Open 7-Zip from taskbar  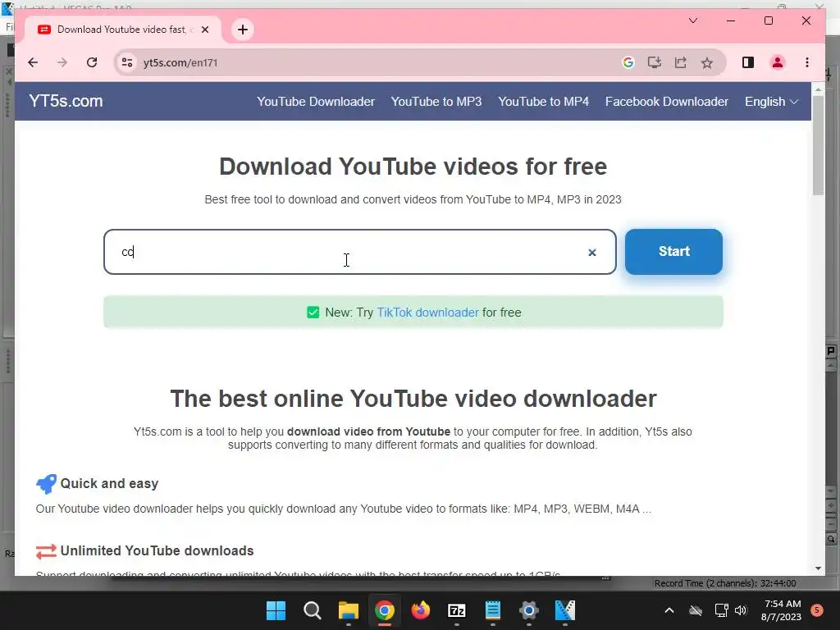click(x=456, y=610)
